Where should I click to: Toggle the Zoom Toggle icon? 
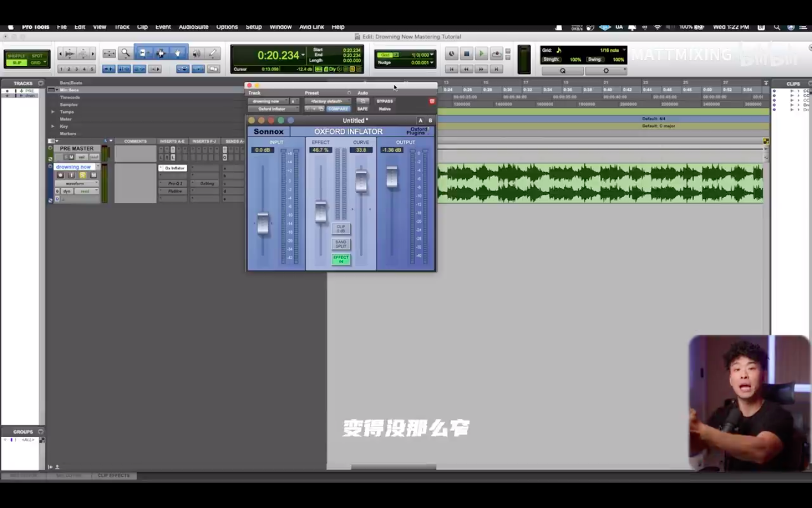point(109,54)
